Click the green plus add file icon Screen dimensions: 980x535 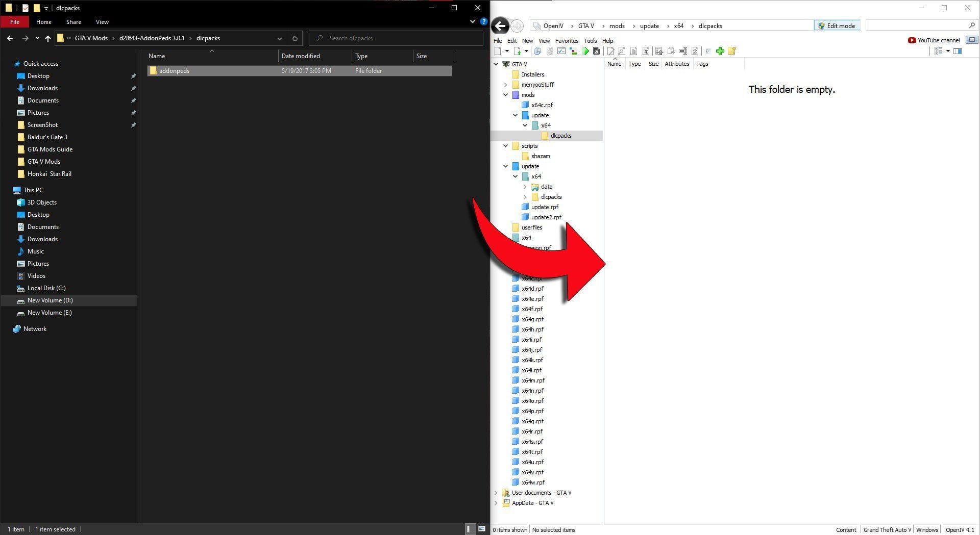pyautogui.click(x=720, y=51)
